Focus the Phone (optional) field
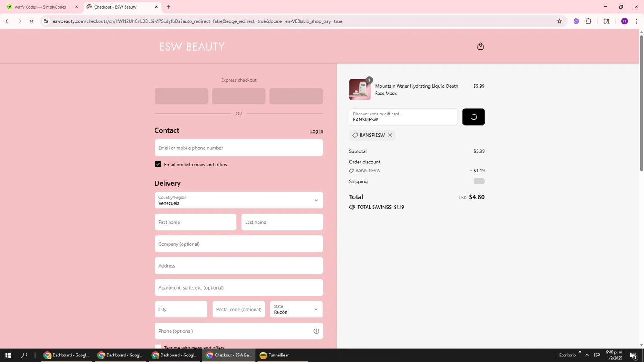Viewport: 644px width, 362px height. click(x=239, y=331)
